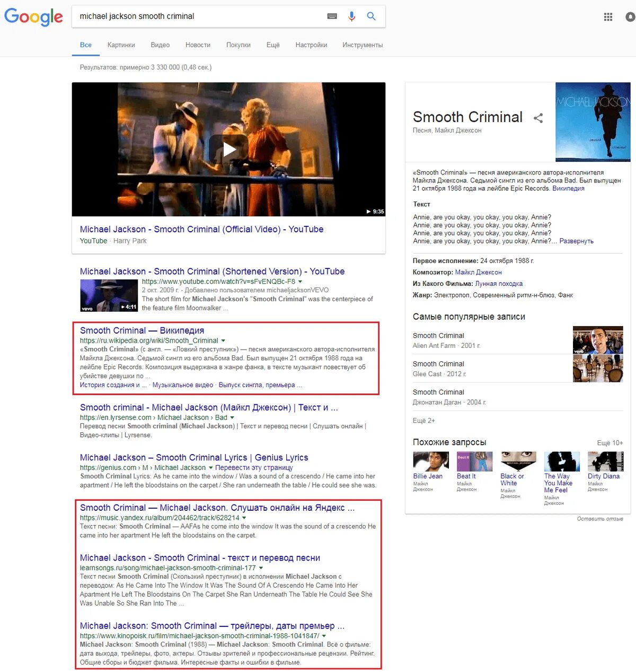Image resolution: width=636 pixels, height=672 pixels.
Task: Open the Инструменты search tools
Action: click(363, 45)
